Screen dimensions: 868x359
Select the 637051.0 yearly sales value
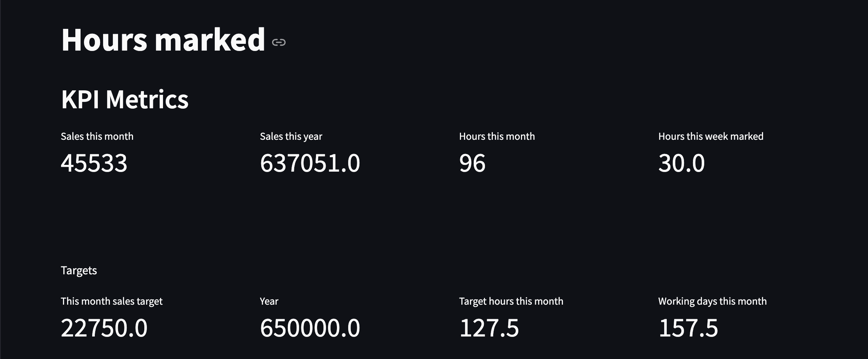(310, 163)
